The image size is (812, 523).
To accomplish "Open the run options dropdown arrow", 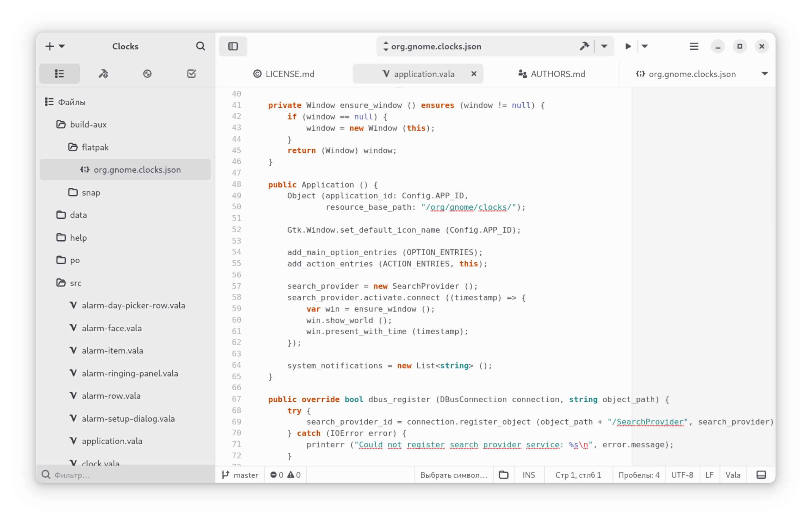I will click(645, 46).
